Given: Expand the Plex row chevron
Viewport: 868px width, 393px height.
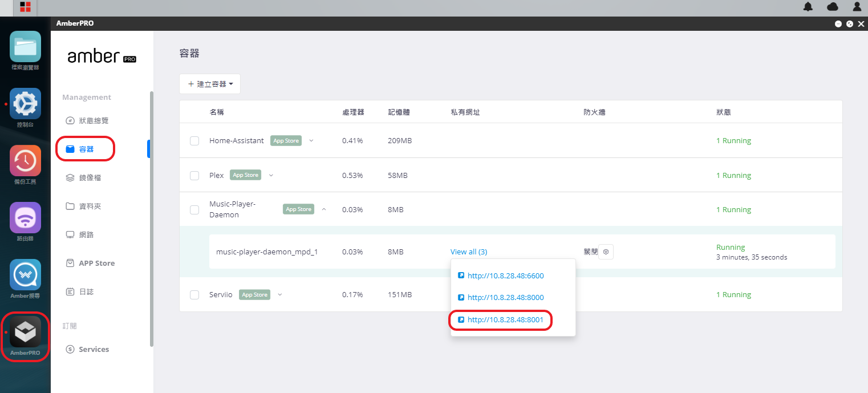Looking at the screenshot, I should tap(271, 175).
